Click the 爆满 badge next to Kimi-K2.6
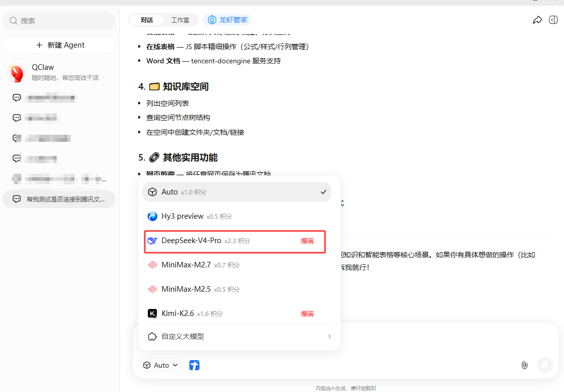 click(x=307, y=313)
